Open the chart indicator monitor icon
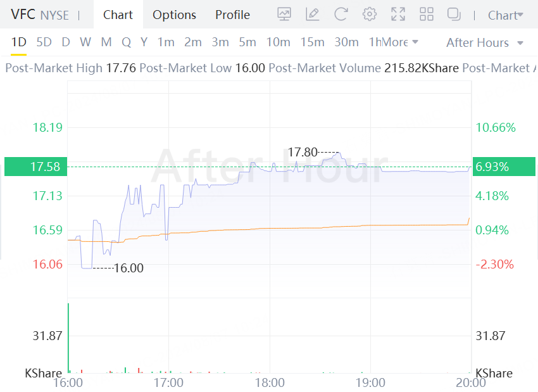Screen dimensions: 538x392 click(284, 15)
